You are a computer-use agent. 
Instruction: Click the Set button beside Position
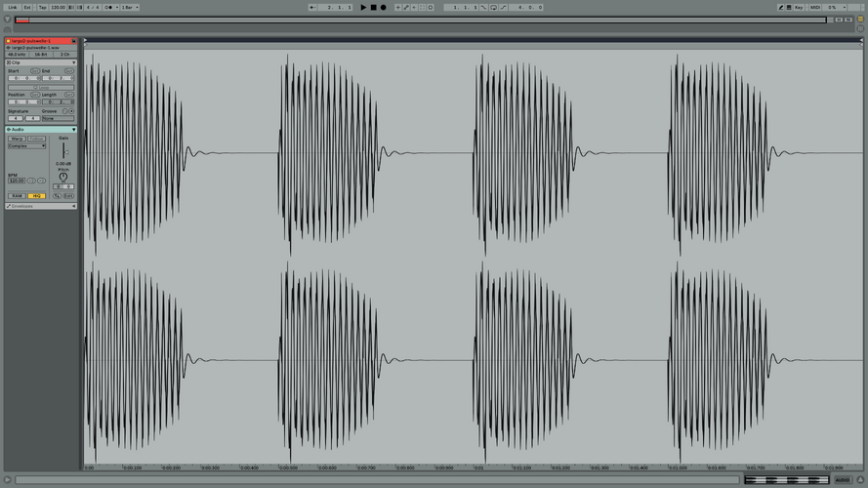(x=35, y=95)
